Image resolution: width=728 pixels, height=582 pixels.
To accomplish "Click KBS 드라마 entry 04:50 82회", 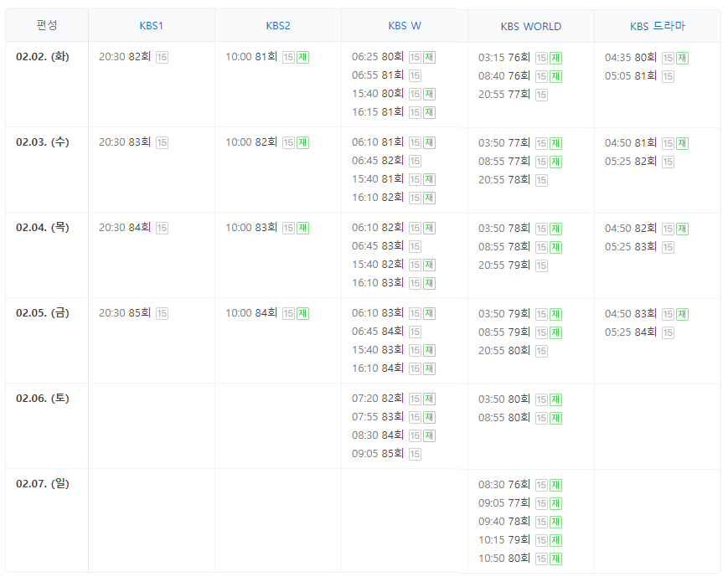I will tap(631, 229).
